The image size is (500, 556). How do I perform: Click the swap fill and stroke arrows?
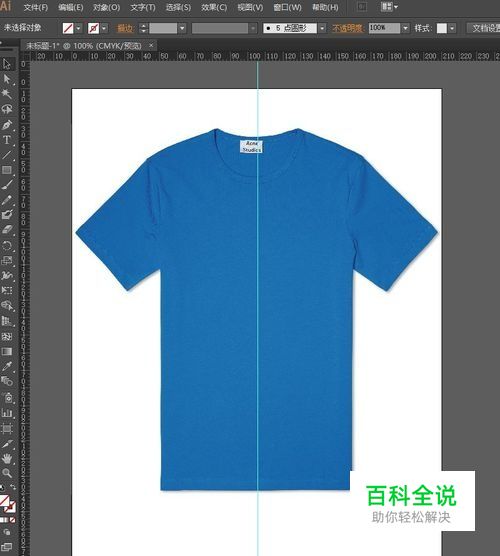coord(13,487)
